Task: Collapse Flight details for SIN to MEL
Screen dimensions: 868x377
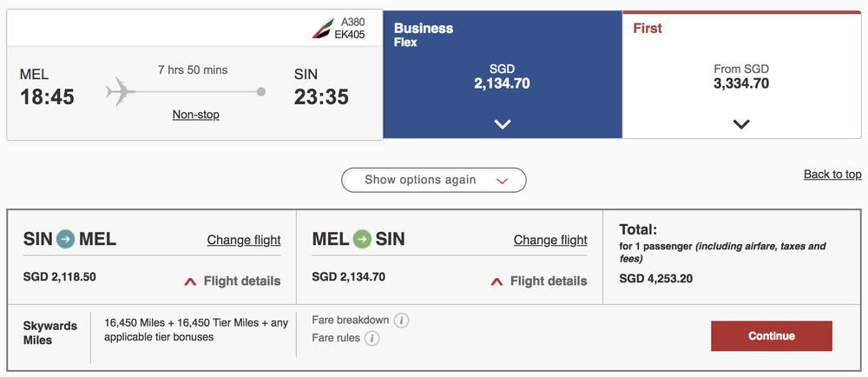Action: [241, 281]
